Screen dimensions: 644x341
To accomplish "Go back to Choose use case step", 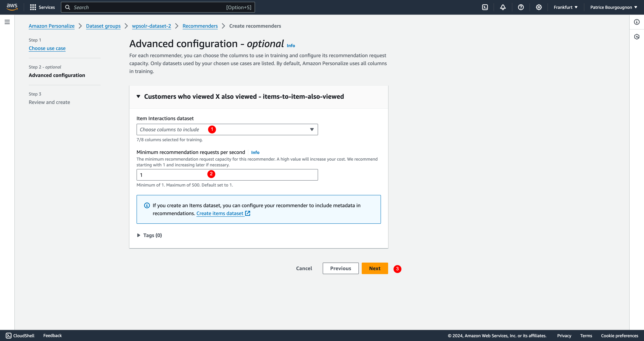I will 47,48.
